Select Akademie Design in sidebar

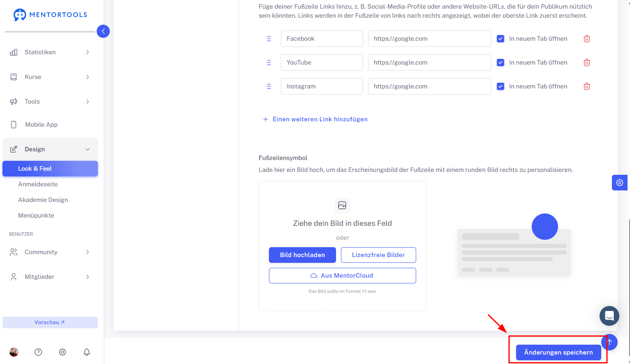[x=43, y=200]
